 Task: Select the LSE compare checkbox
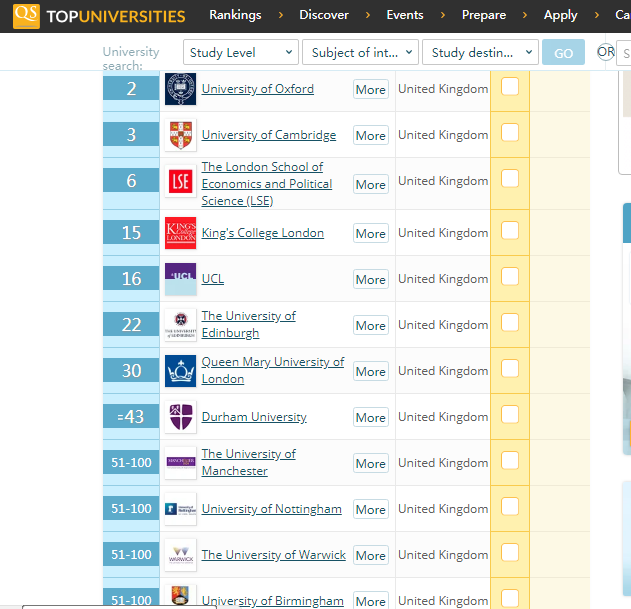[510, 178]
